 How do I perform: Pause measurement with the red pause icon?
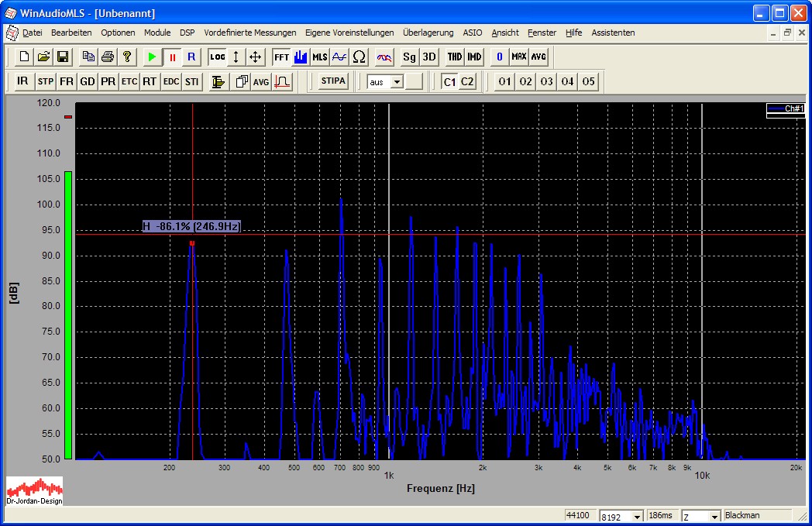(x=172, y=57)
